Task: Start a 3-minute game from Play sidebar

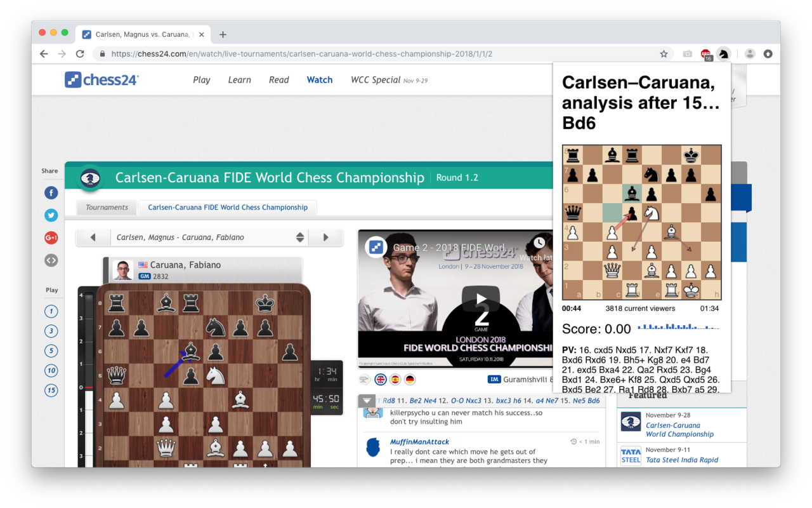Action: pyautogui.click(x=51, y=331)
